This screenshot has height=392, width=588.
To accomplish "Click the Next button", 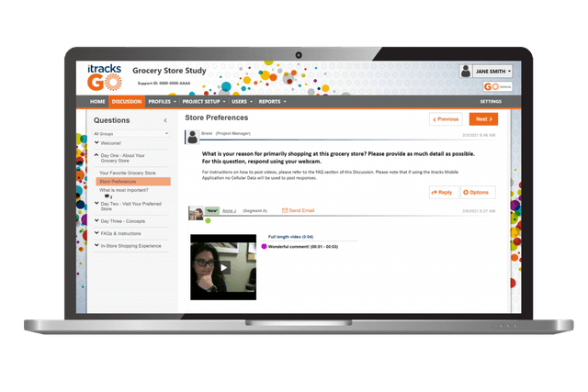I will pos(482,119).
